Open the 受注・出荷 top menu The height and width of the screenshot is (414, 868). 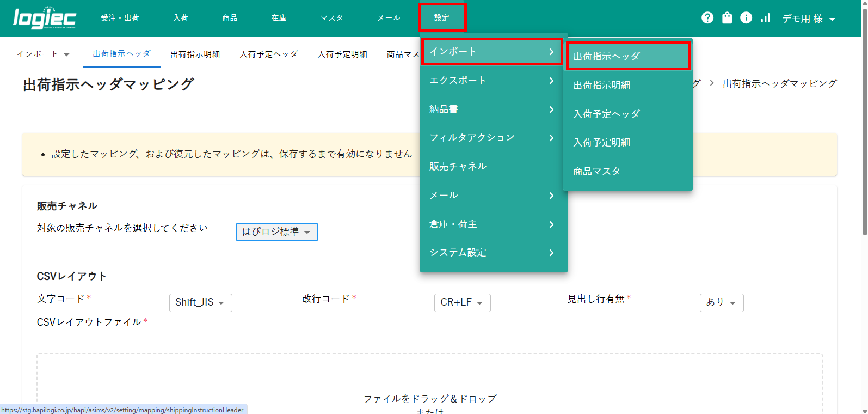coord(120,18)
